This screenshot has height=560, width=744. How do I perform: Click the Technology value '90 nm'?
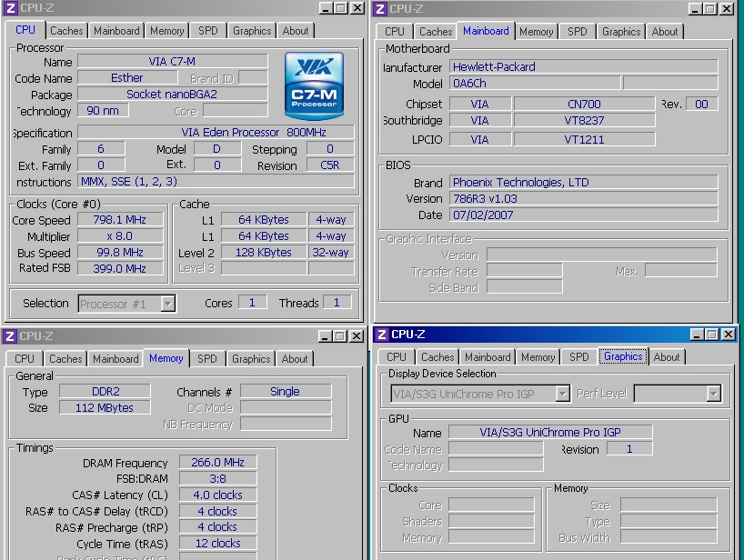pos(103,111)
